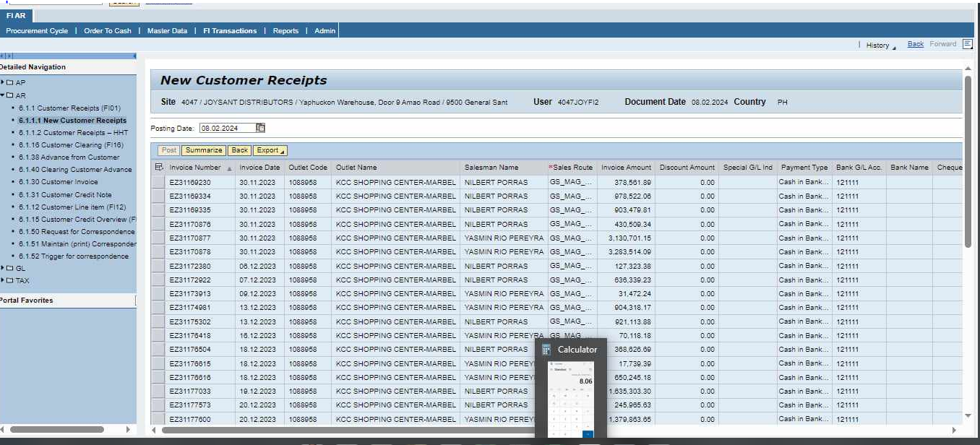The image size is (980, 445).
Task: Click the Outlet Code column header
Action: coord(308,167)
